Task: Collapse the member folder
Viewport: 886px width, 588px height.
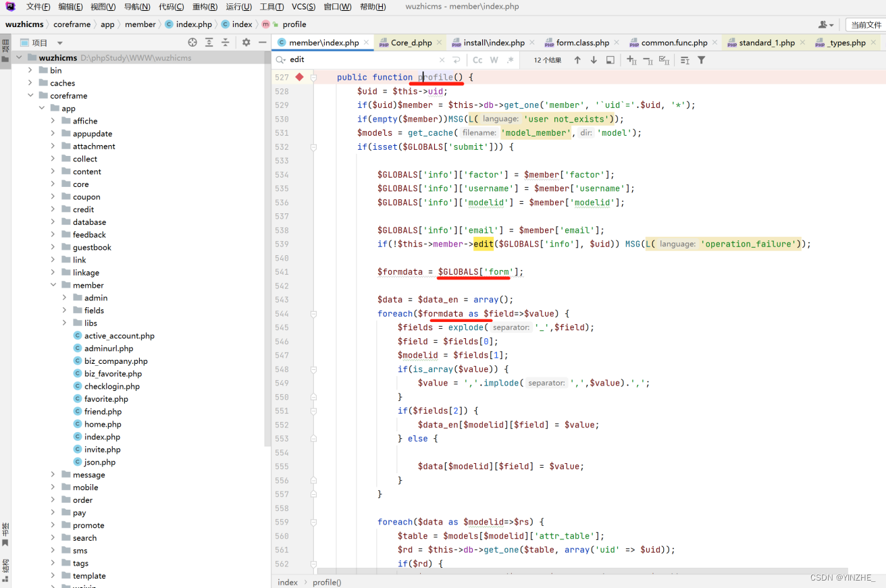Action: (x=53, y=285)
